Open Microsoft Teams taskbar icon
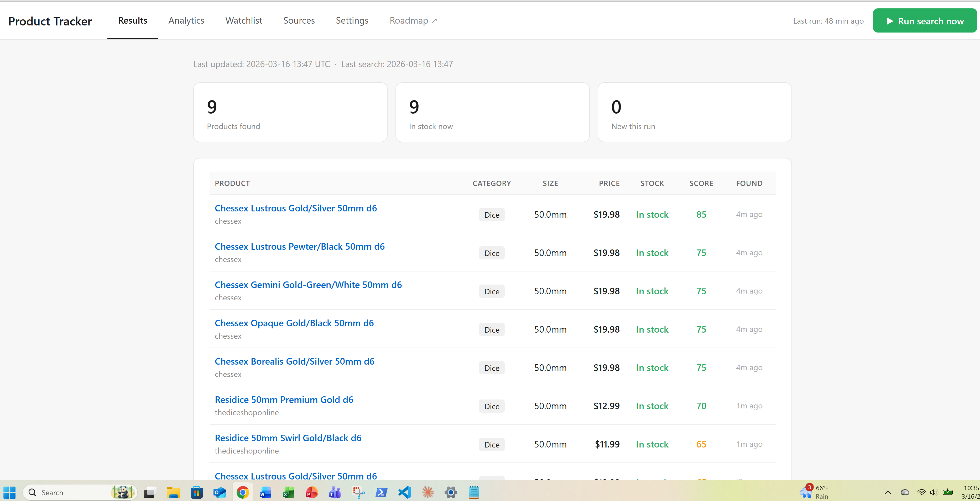 [x=335, y=493]
